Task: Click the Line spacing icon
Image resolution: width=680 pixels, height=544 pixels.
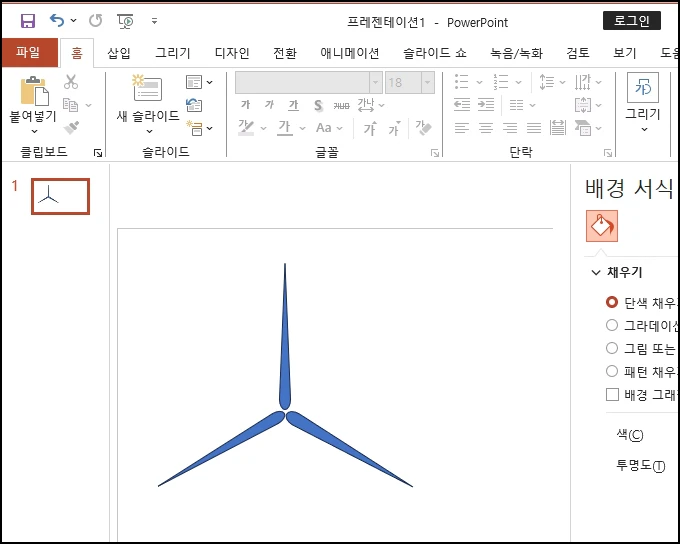Action: pyautogui.click(x=546, y=82)
